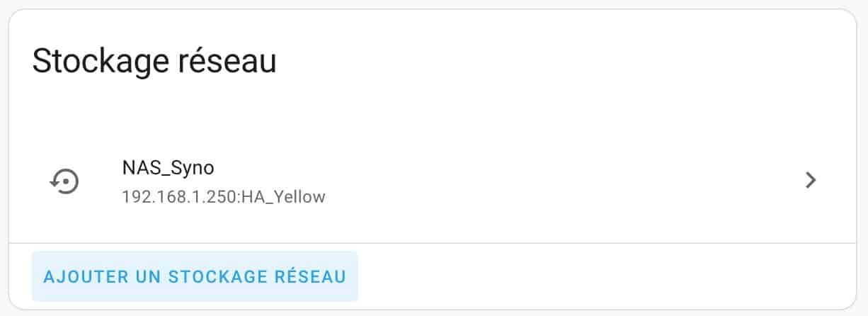Image resolution: width=868 pixels, height=316 pixels.
Task: View NAS_Syno settings using the chevron
Action: pos(811,180)
